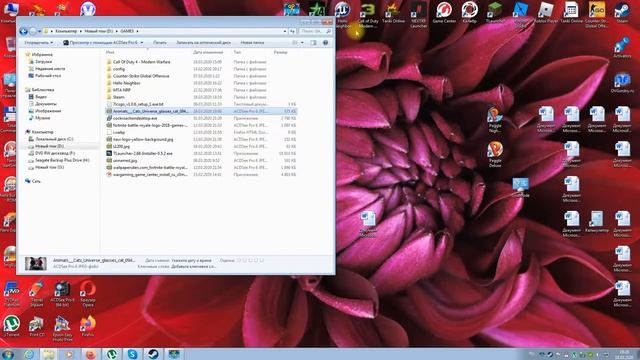Click the Компьютер breadcrumb in address bar
The height and width of the screenshot is (360, 640).
coord(66,31)
